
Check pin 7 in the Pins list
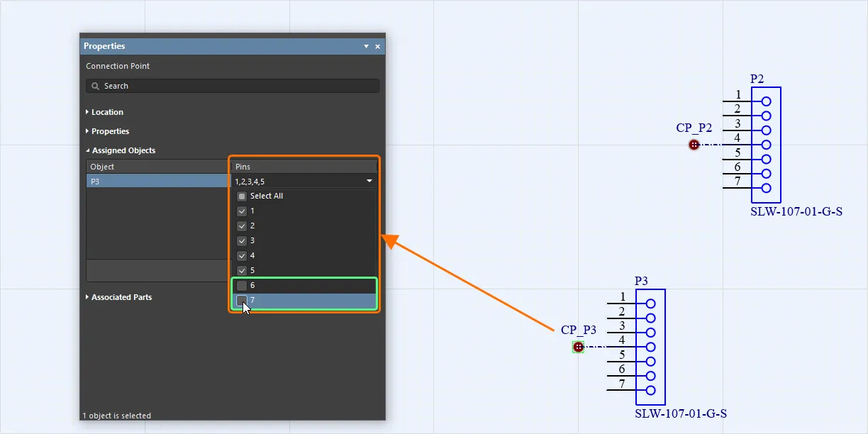[x=242, y=300]
